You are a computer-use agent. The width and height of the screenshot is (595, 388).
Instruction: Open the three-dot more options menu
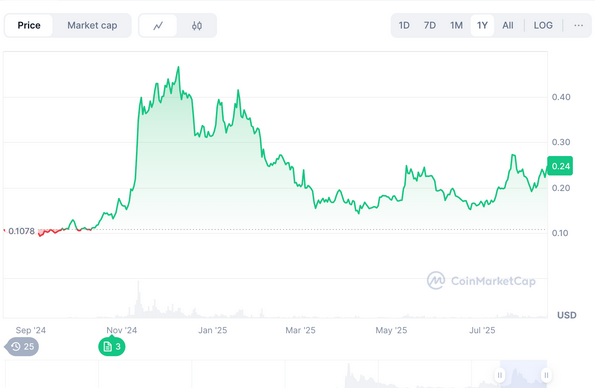pyautogui.click(x=578, y=25)
